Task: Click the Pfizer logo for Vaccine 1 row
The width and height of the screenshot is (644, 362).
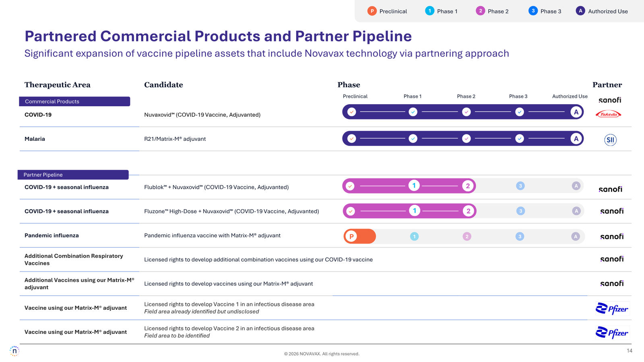Action: (x=612, y=309)
